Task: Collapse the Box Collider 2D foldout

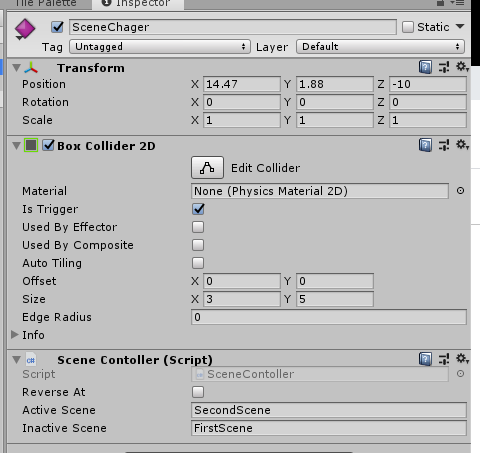Action: [x=16, y=146]
